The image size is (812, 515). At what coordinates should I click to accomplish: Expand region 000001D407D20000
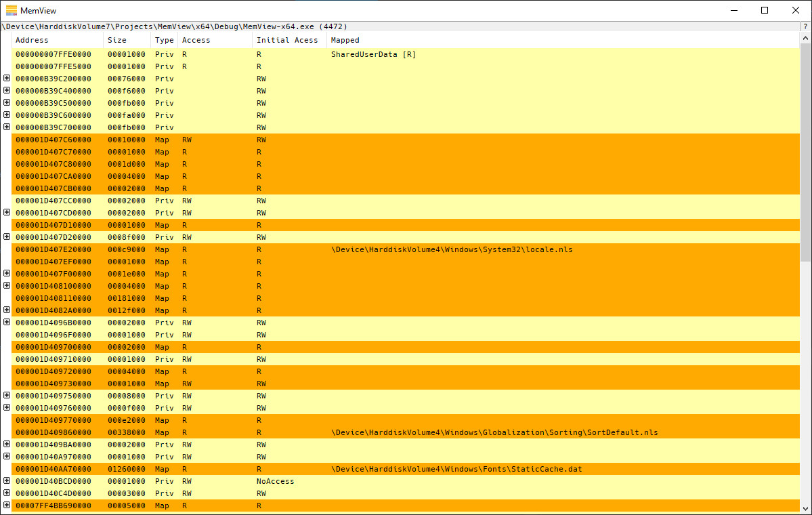tap(7, 236)
